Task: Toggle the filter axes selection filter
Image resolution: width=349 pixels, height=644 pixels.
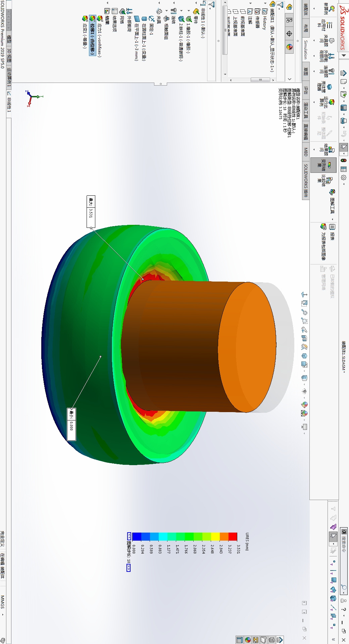Action: point(333,608)
